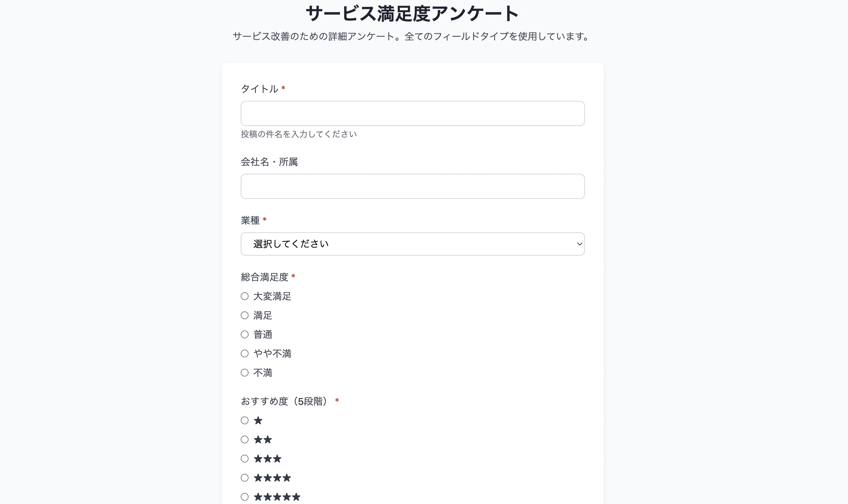Choose the four-star recommendation rating
This screenshot has width=848, height=504.
tap(245, 477)
